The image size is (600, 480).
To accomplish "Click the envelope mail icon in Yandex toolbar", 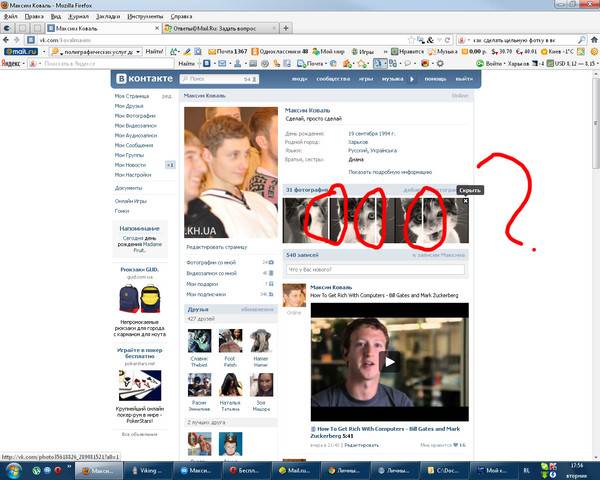I will [222, 64].
